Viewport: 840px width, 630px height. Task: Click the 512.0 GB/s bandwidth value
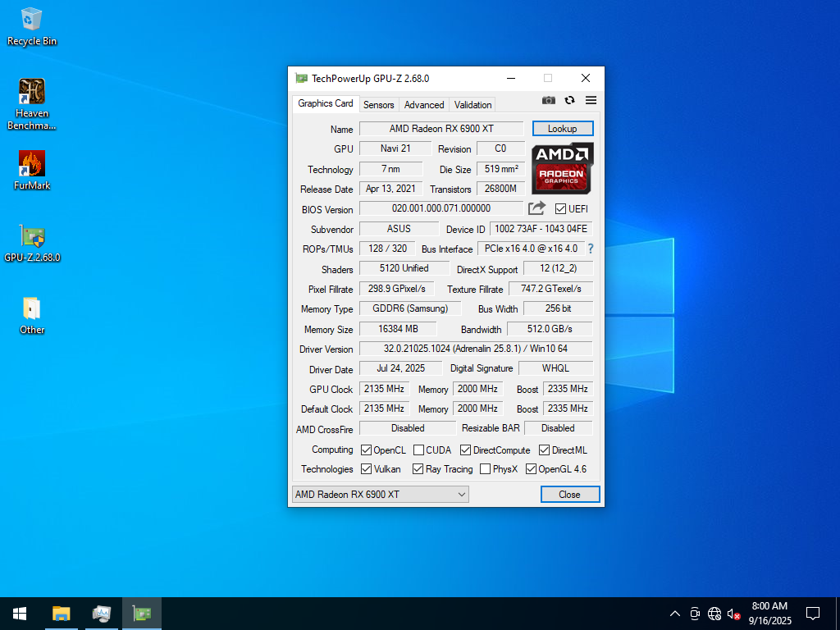click(550, 329)
